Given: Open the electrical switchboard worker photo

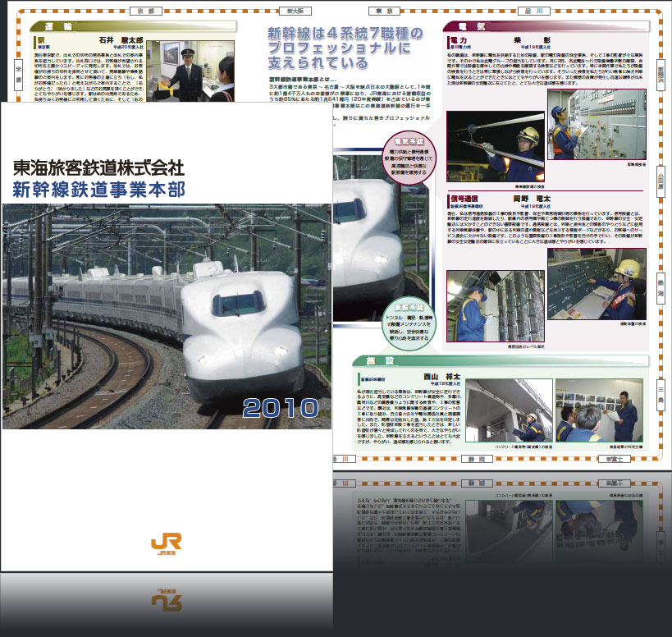Looking at the screenshot, I should (597, 124).
